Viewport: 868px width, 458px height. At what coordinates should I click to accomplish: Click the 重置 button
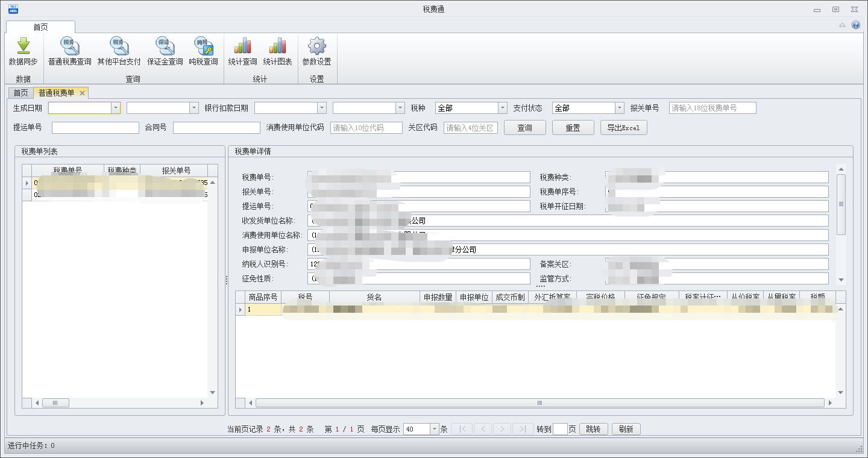tap(573, 128)
